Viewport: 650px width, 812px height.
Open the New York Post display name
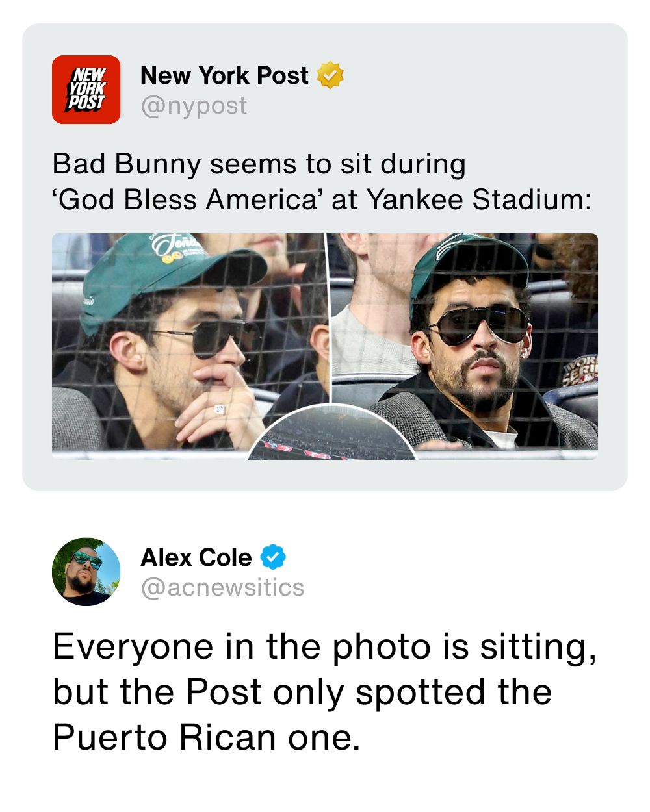click(x=224, y=75)
